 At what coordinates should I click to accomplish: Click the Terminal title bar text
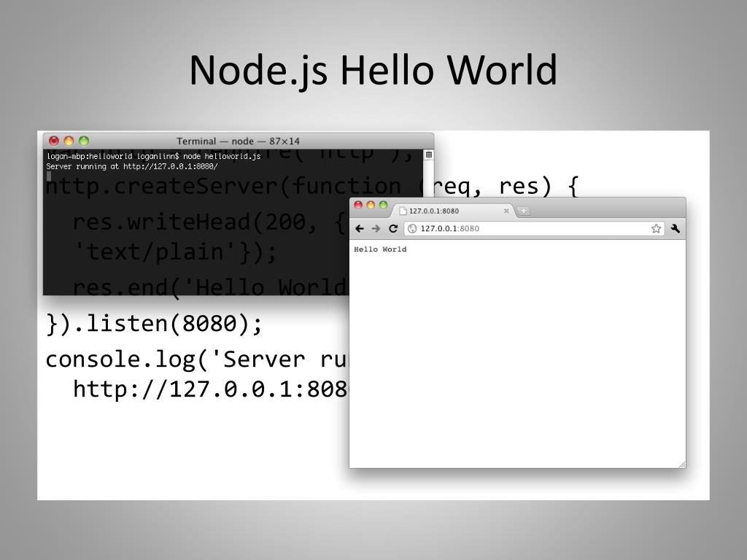(x=238, y=141)
